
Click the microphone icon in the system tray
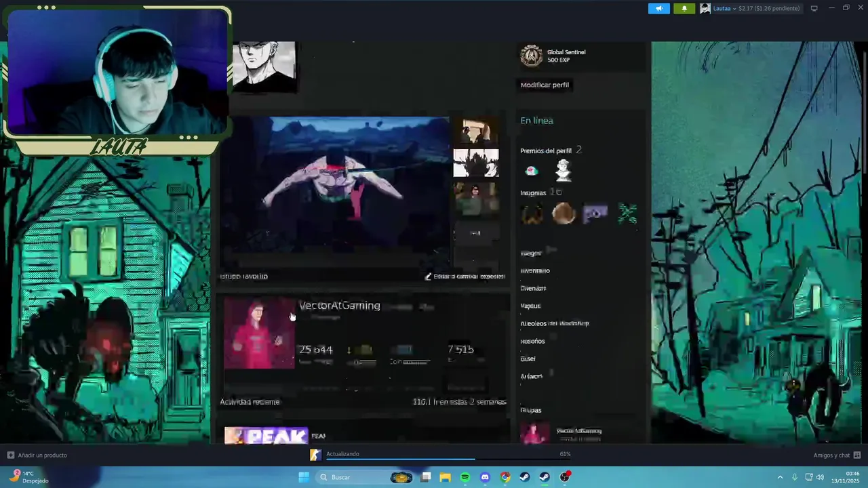[795, 477]
